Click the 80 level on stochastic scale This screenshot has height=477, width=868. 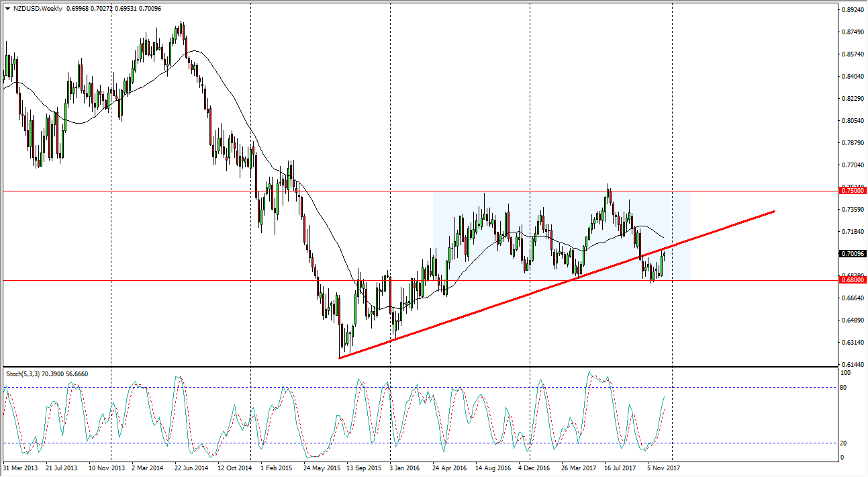[x=845, y=388]
